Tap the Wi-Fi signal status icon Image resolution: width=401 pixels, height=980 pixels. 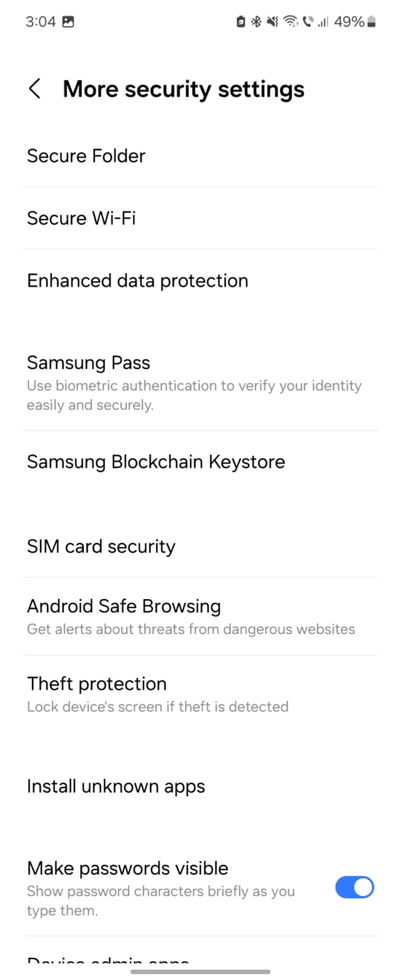point(291,22)
